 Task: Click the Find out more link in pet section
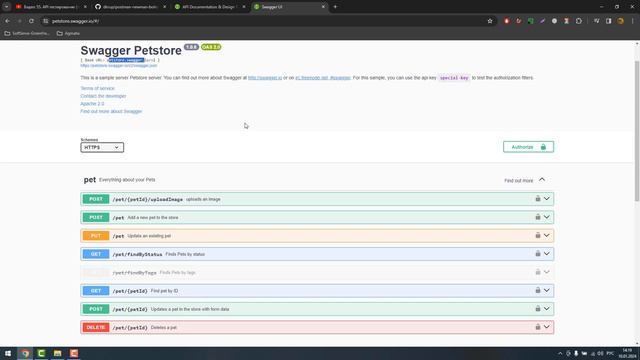pos(518,180)
